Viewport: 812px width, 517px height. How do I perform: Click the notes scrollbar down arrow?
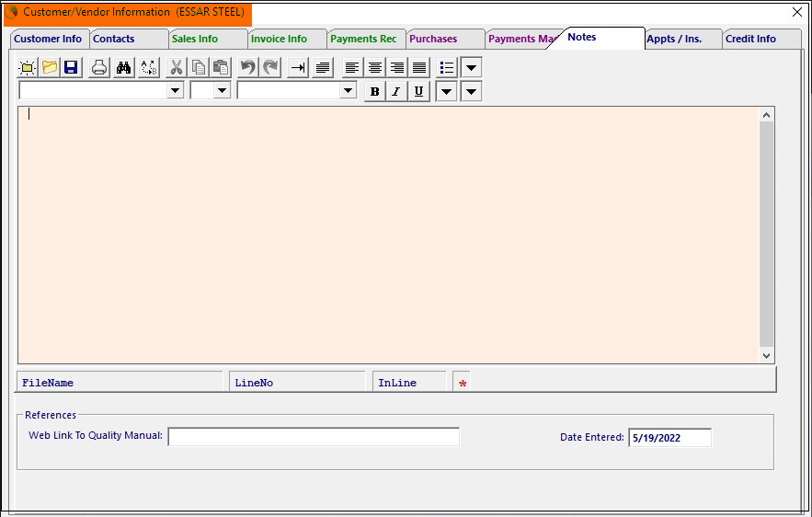[766, 355]
